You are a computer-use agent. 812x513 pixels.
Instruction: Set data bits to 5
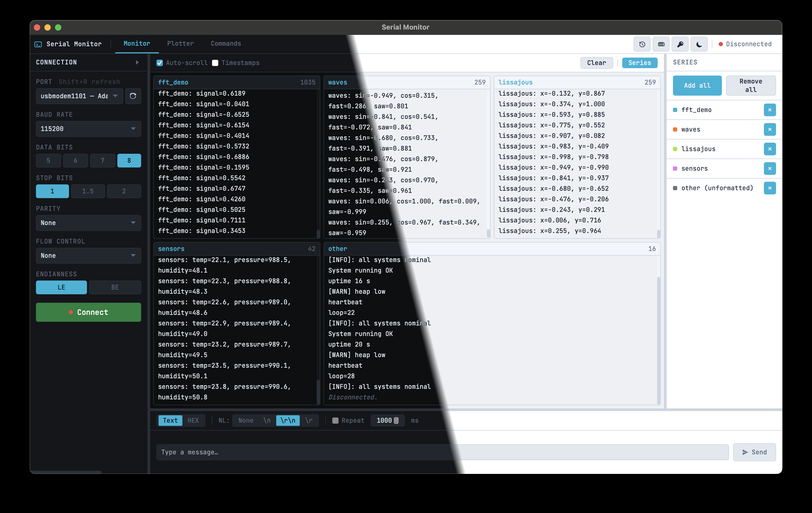tap(49, 161)
